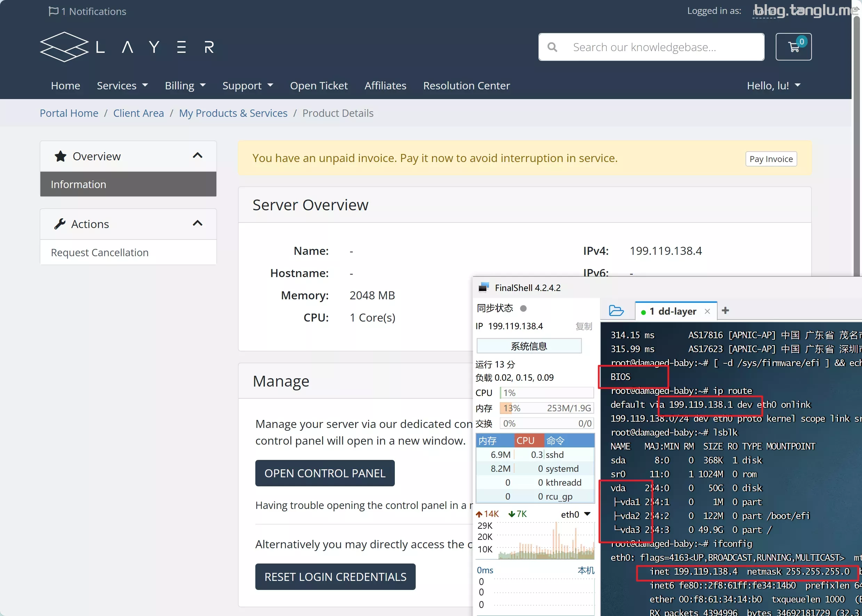Expand the Support menu dropdown
862x616 pixels.
(248, 85)
